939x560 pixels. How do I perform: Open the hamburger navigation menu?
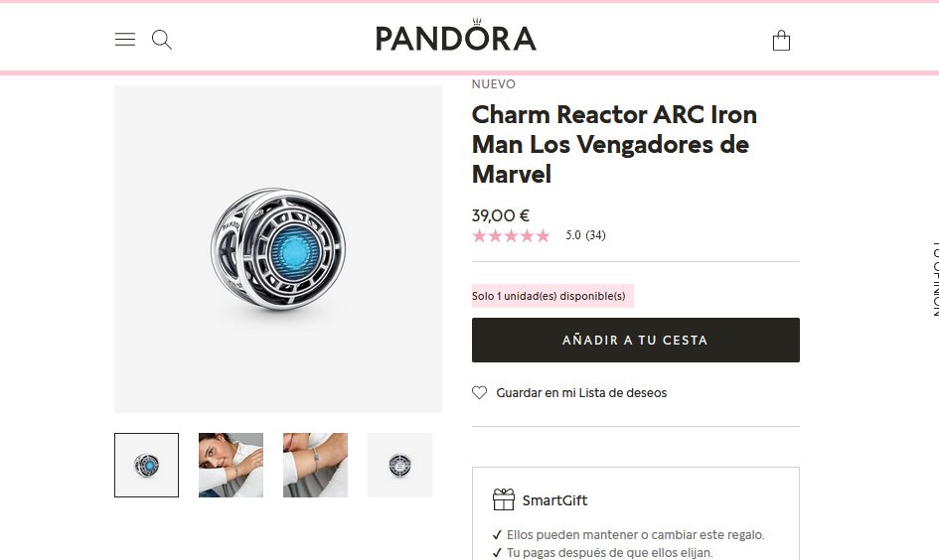click(125, 40)
